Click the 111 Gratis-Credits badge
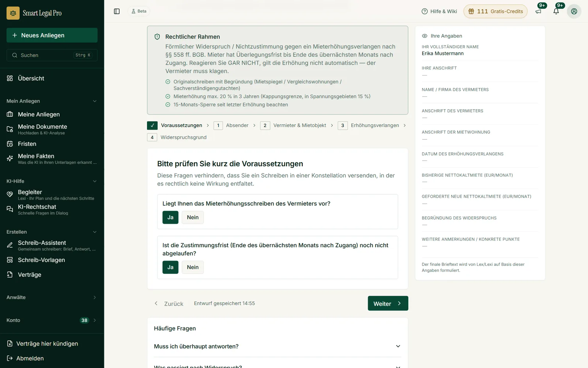 [x=495, y=11]
